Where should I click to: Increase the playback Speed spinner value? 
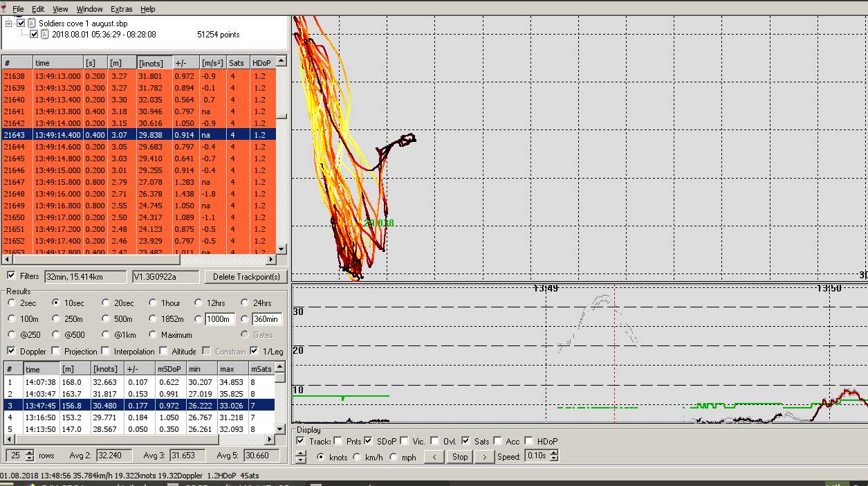click(x=554, y=453)
